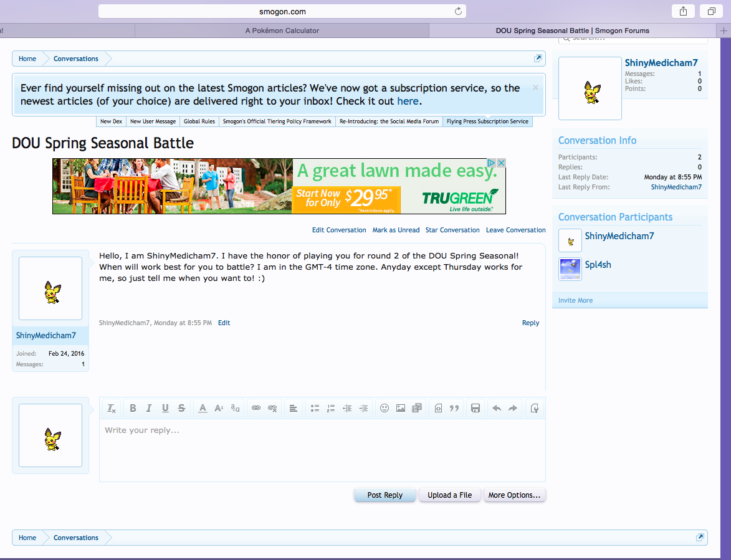Open the smilies picker
731x560 pixels.
click(385, 408)
